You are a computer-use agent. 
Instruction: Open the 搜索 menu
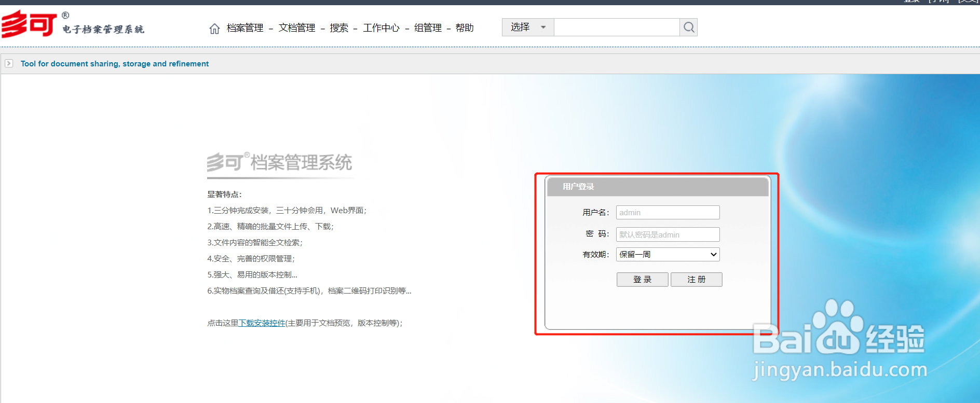click(339, 28)
